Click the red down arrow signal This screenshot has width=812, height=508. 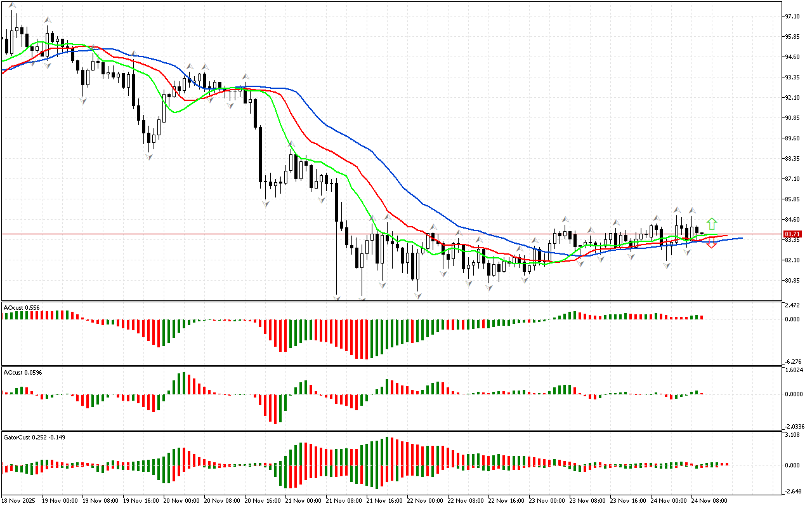click(712, 244)
